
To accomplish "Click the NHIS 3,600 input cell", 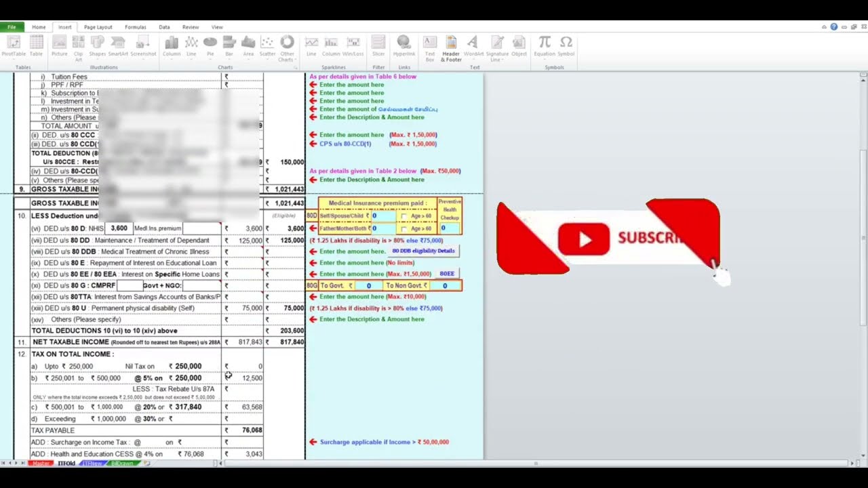I will pyautogui.click(x=119, y=228).
